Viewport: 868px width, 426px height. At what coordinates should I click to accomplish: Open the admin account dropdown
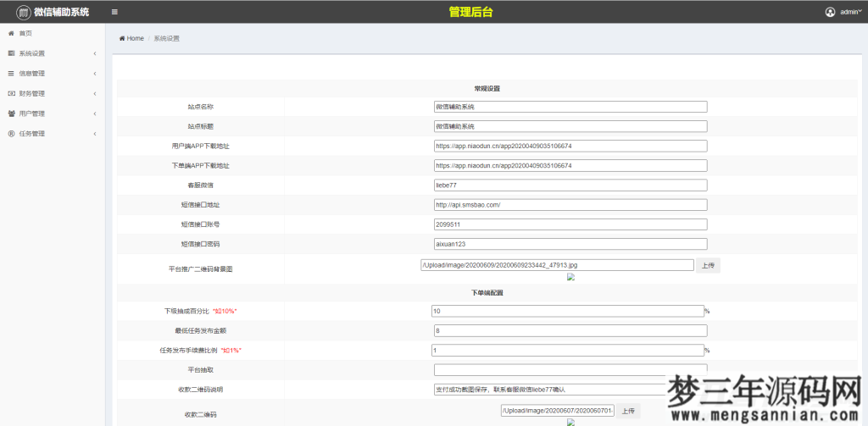pyautogui.click(x=849, y=13)
